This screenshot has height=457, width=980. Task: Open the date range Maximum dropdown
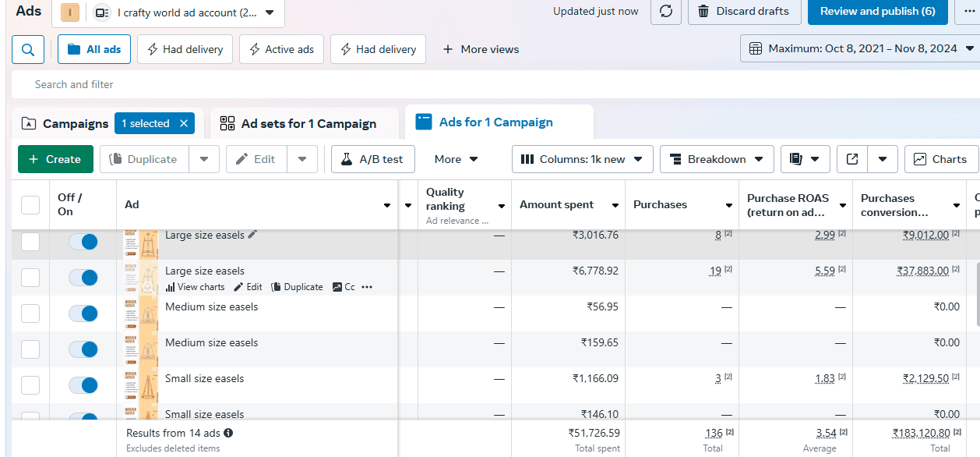pyautogui.click(x=861, y=48)
